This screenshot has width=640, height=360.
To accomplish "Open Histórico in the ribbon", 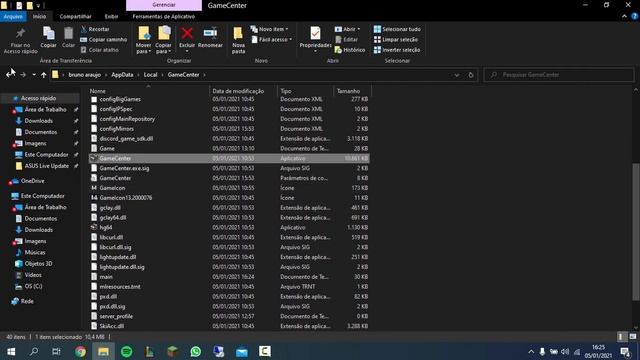I will 350,50.
